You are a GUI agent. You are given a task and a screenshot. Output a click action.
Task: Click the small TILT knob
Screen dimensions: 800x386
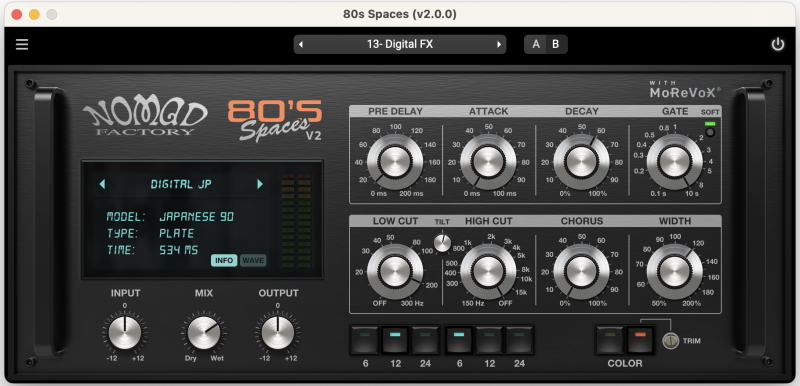442,243
